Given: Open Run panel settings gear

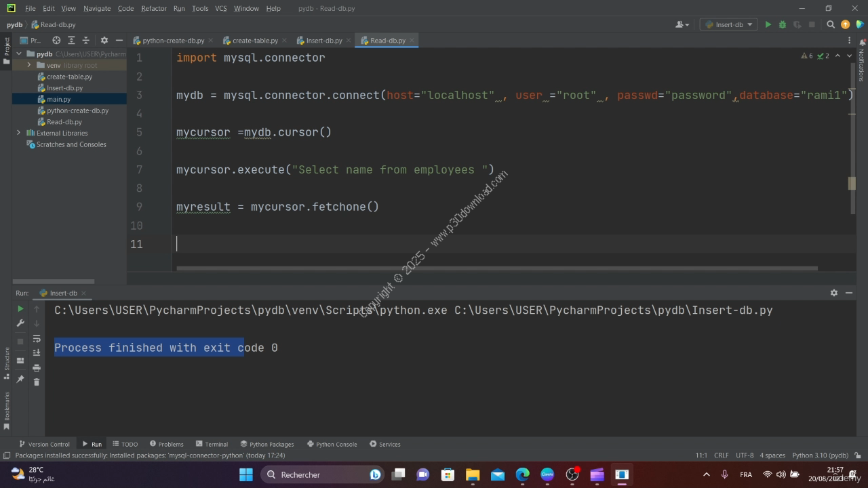Looking at the screenshot, I should [834, 293].
